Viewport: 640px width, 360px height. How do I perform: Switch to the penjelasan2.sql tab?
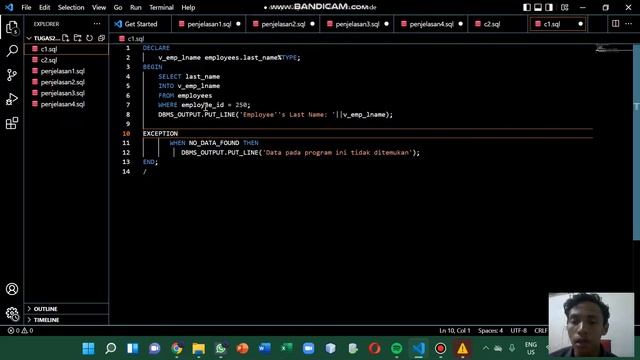point(283,24)
